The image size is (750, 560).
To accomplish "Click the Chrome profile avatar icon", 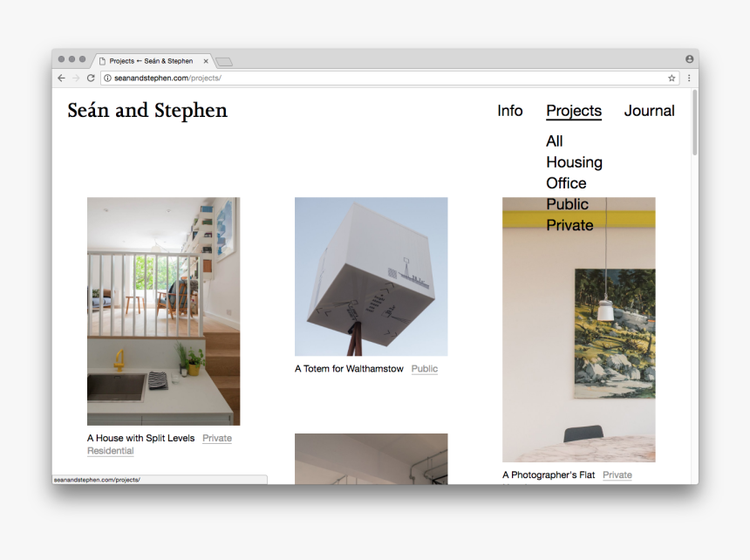I will [x=690, y=59].
